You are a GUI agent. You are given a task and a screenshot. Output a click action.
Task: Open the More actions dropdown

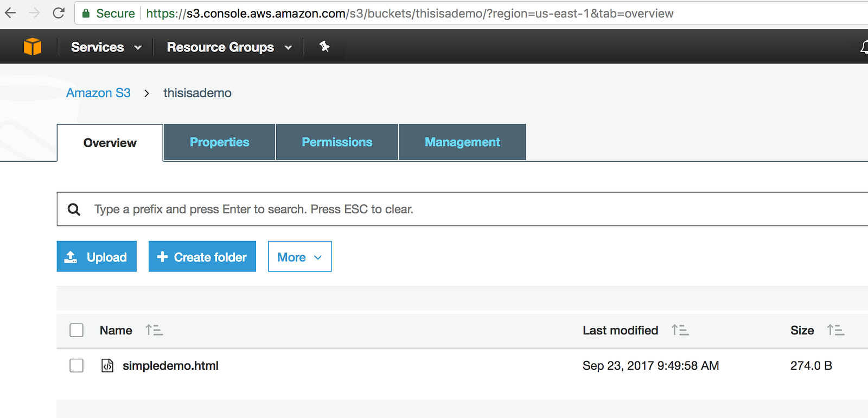tap(299, 257)
